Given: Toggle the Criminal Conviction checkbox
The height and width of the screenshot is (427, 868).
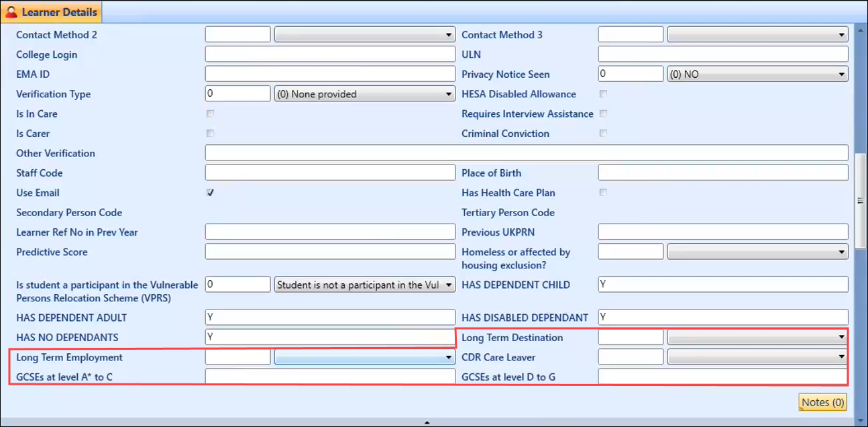Looking at the screenshot, I should pos(603,133).
